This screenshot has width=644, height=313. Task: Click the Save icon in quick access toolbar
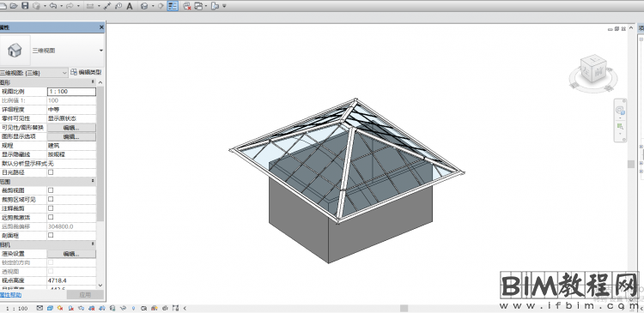click(x=25, y=6)
